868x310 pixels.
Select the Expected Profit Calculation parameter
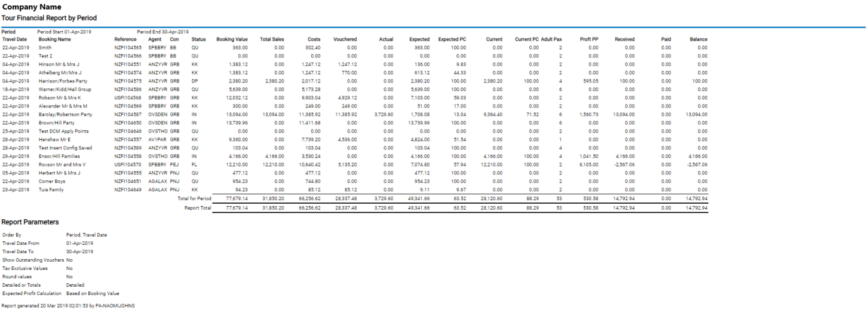click(32, 294)
